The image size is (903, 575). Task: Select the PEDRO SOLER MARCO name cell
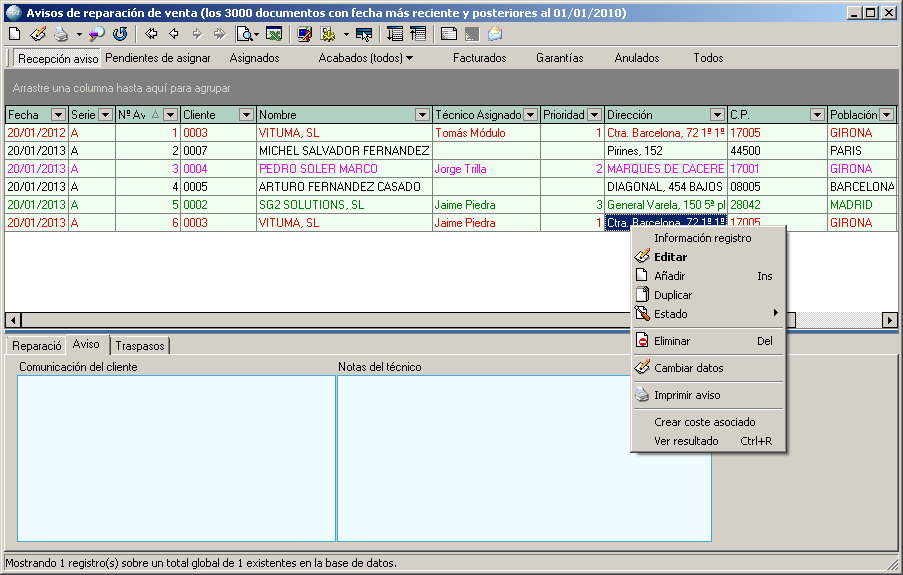tap(344, 169)
